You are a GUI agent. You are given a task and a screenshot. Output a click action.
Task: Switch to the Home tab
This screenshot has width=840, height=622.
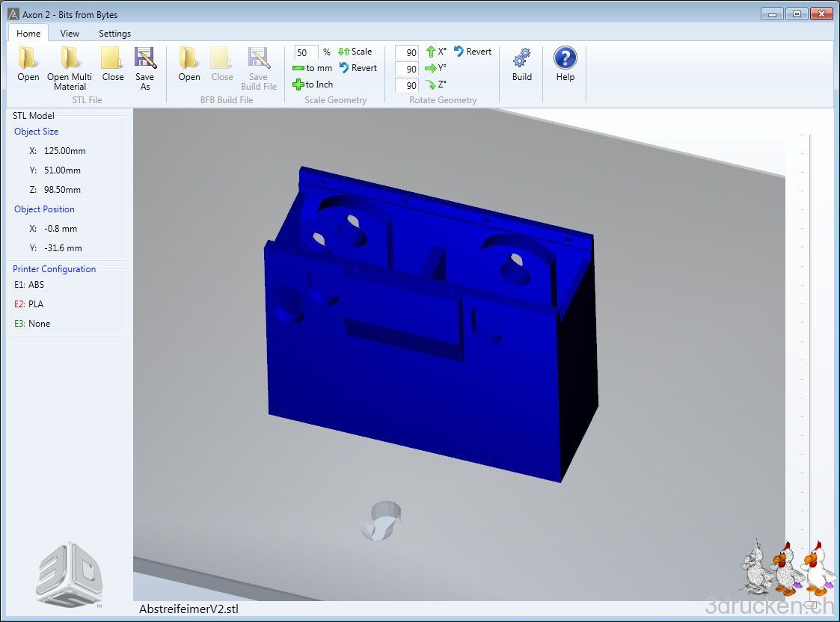coord(28,33)
